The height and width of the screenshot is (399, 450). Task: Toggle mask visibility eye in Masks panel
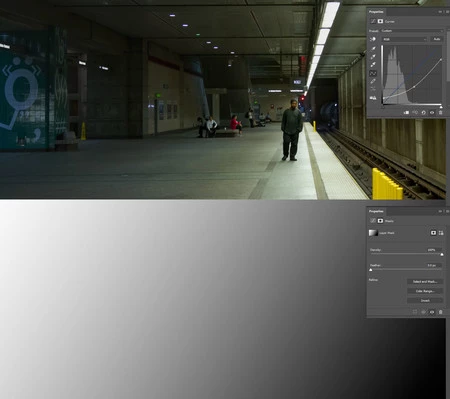[x=432, y=312]
